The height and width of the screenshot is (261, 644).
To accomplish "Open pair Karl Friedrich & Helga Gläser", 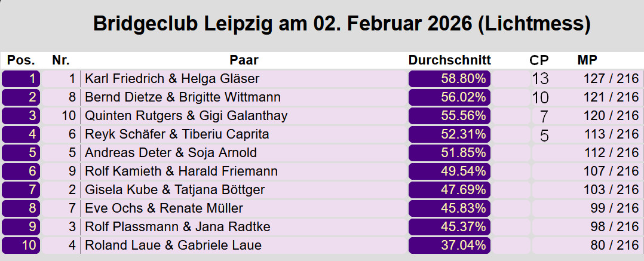I will click(x=172, y=78).
